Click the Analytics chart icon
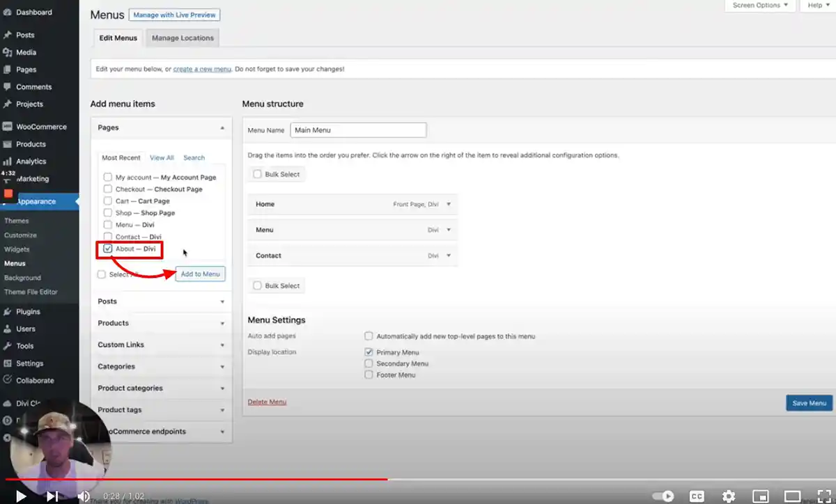 click(7, 162)
